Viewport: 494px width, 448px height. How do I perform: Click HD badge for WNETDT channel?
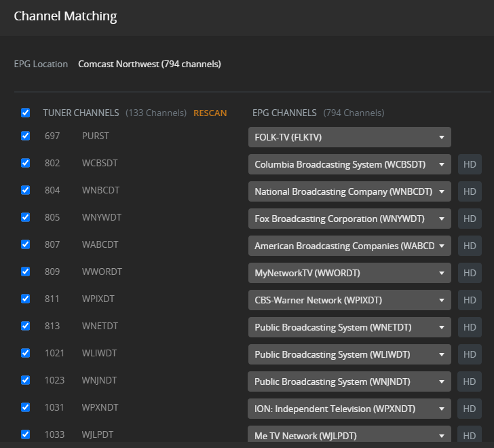(x=470, y=326)
